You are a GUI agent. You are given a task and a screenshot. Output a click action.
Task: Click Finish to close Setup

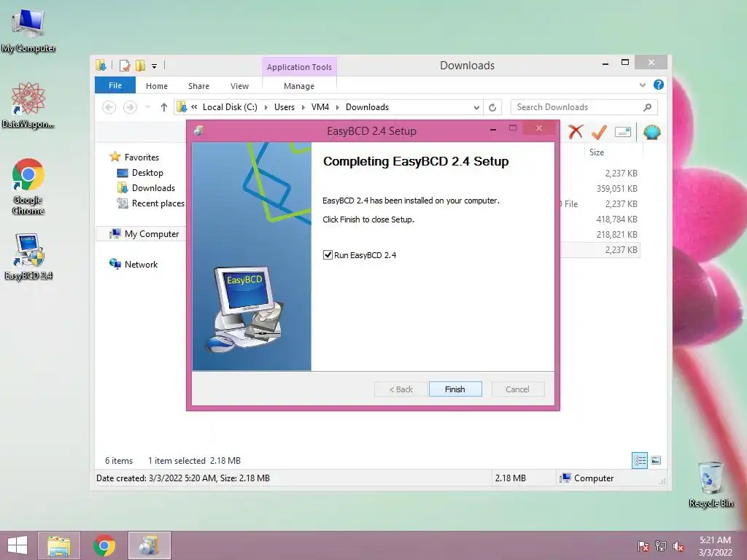point(455,389)
